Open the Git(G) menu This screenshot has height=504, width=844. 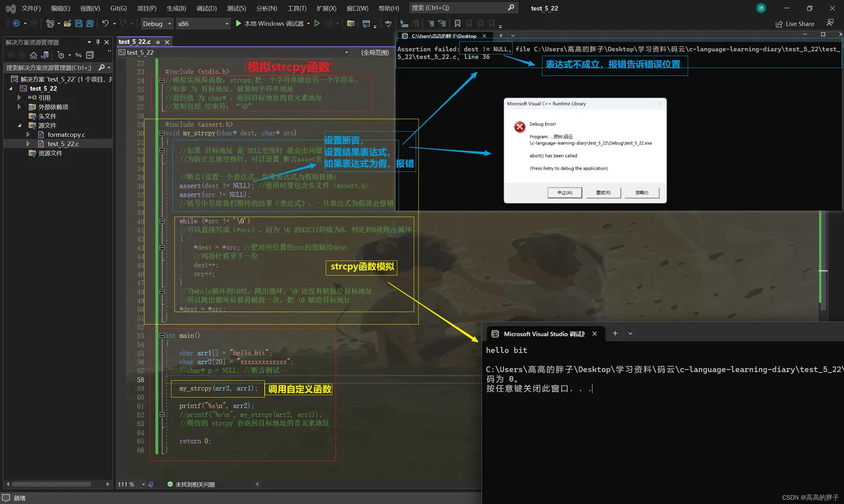click(119, 8)
